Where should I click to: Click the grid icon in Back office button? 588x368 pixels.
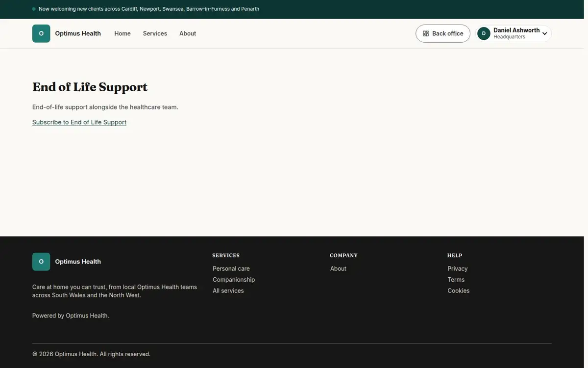426,33
